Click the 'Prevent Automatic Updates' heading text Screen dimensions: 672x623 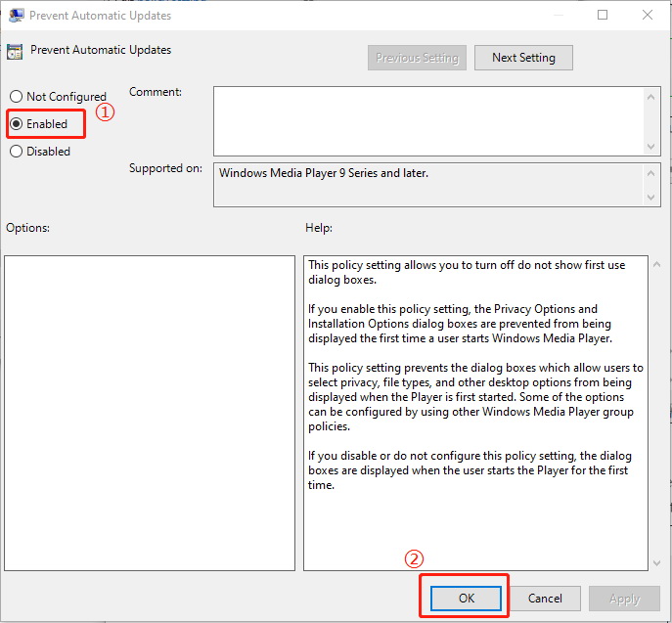click(x=101, y=50)
